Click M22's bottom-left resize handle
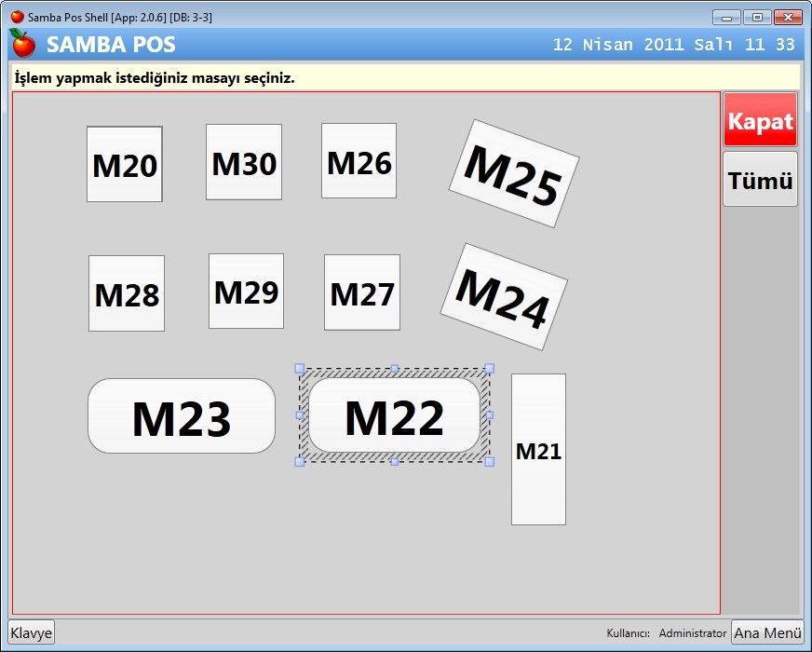This screenshot has height=652, width=812. (x=299, y=461)
